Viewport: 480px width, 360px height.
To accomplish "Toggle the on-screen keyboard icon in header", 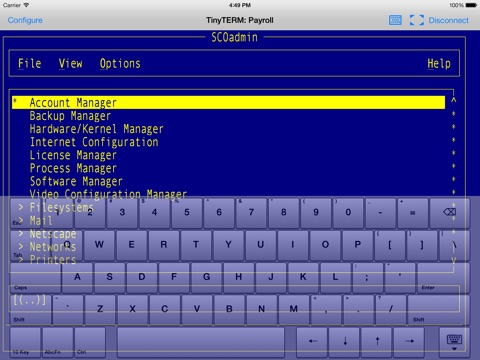I will (x=395, y=20).
